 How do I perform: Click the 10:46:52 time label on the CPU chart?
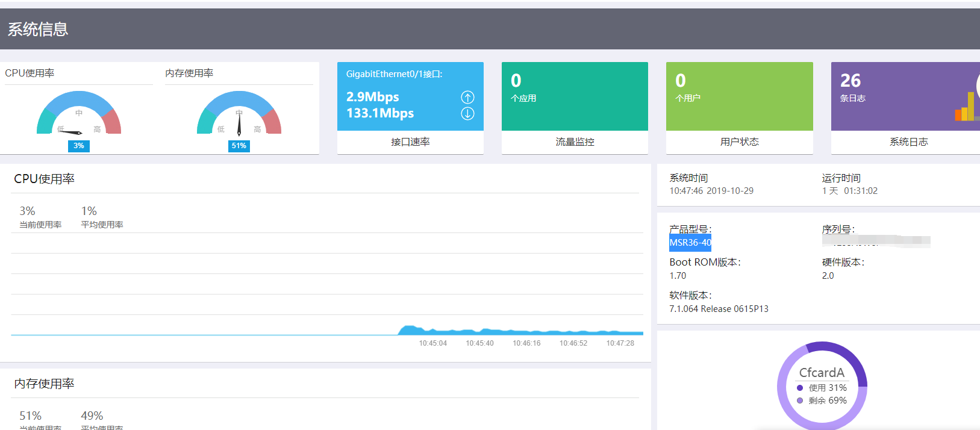[573, 343]
